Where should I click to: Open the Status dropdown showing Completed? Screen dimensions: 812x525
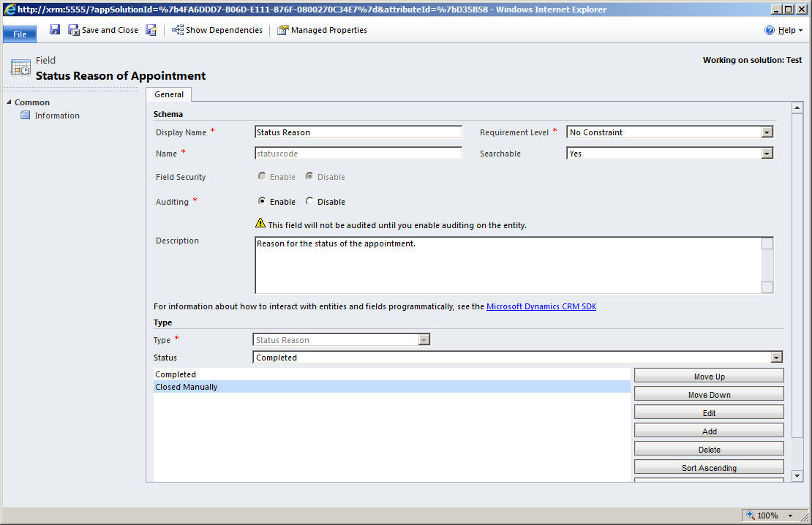pyautogui.click(x=777, y=357)
